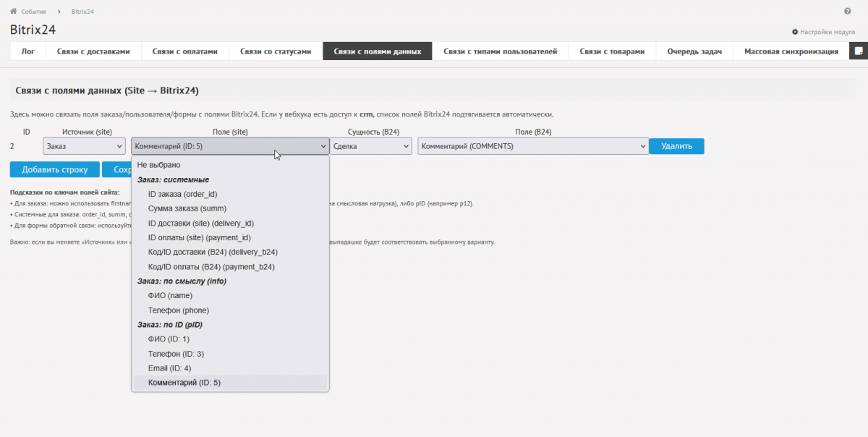This screenshot has width=868, height=437.
Task: Choose ID заказа (order_id) from the list
Action: [182, 194]
